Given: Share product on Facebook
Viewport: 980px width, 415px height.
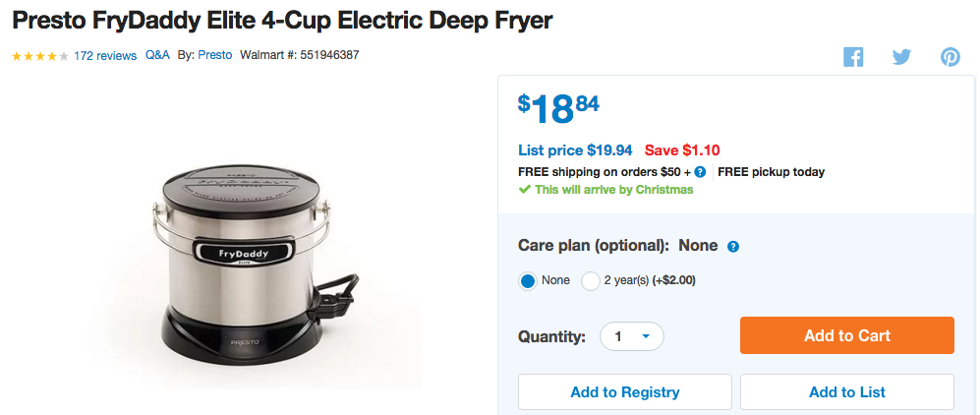Looking at the screenshot, I should 853,57.
